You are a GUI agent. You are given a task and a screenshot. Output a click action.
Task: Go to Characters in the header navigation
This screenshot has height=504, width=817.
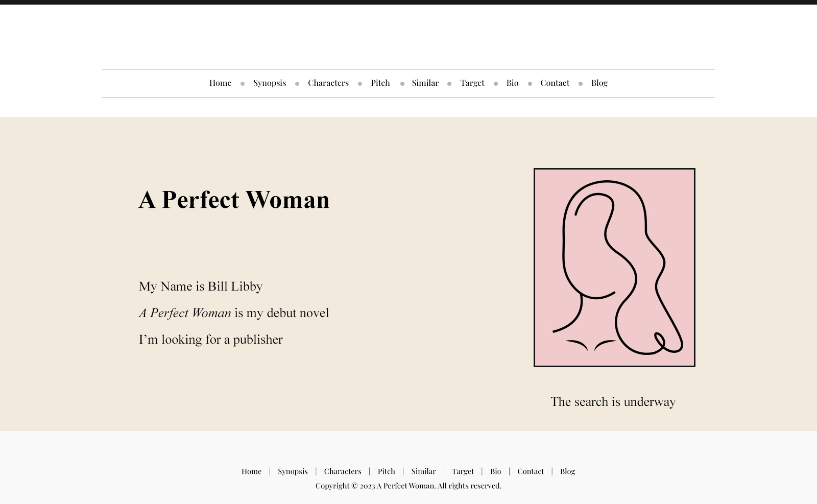(x=328, y=83)
